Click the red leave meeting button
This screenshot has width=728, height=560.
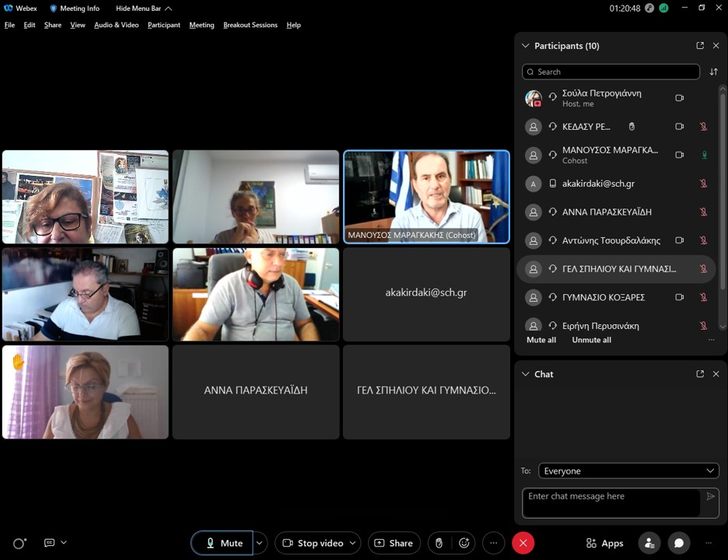[x=523, y=543]
